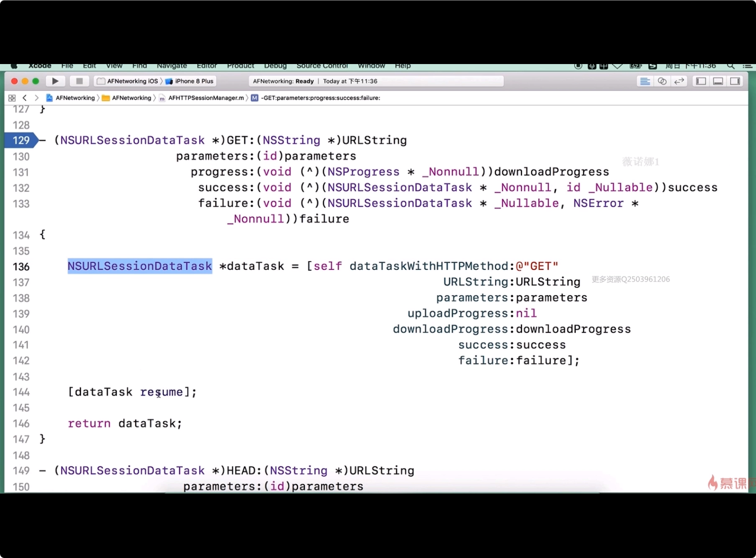756x558 pixels.
Task: Go back to the previous file
Action: point(25,98)
